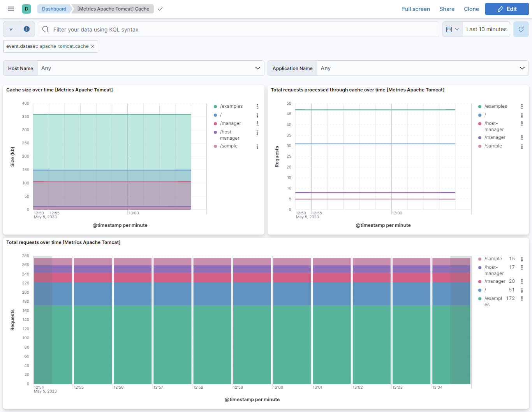Viewport: 532px width, 412px height.
Task: Remove the event.dataset filter pill
Action: [x=93, y=46]
